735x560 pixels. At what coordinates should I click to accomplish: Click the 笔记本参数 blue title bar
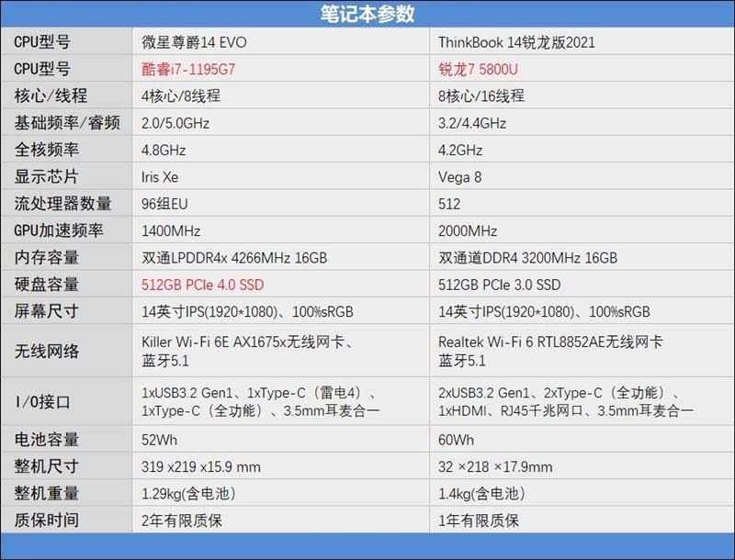367,13
